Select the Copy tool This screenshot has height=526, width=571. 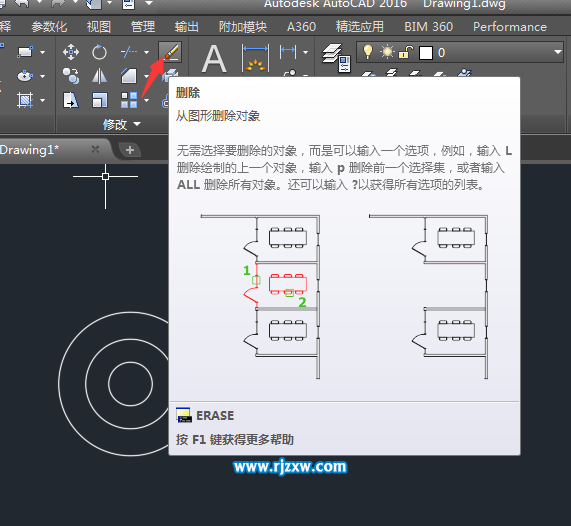click(x=71, y=76)
